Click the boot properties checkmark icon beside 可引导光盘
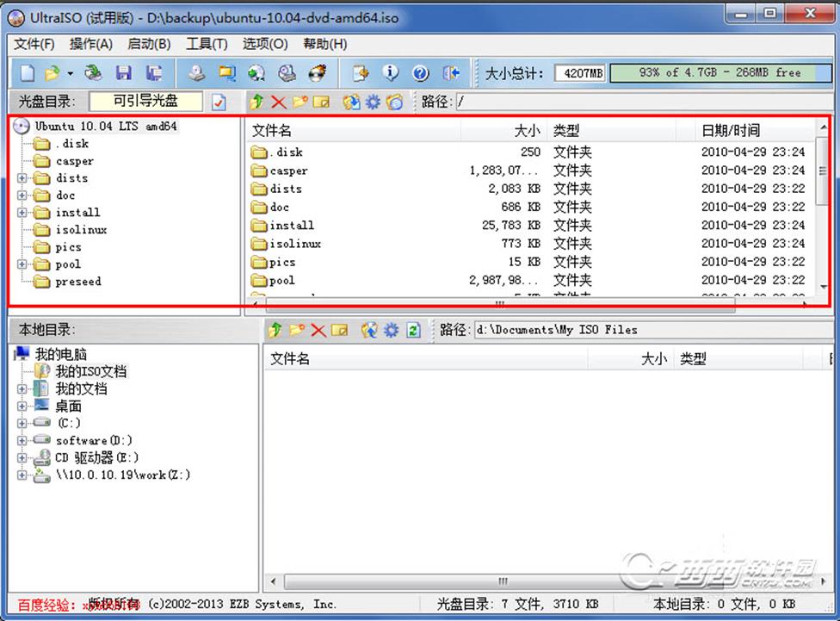The image size is (840, 621). tap(219, 102)
